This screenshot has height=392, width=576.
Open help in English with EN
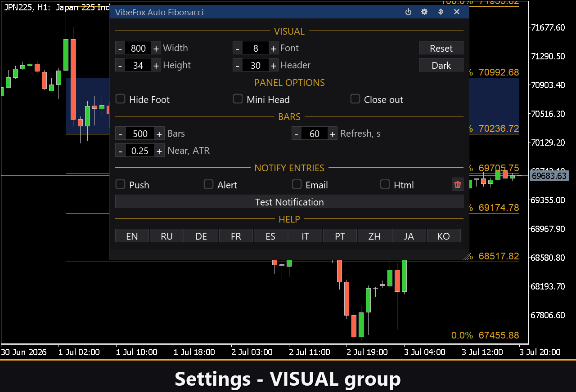click(132, 236)
